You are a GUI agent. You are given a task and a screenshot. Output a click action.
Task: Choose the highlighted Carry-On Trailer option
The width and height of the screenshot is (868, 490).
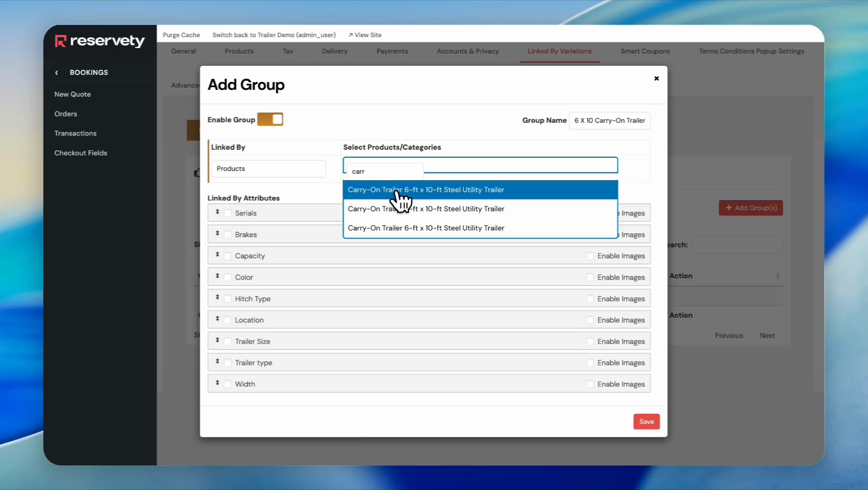pyautogui.click(x=480, y=190)
